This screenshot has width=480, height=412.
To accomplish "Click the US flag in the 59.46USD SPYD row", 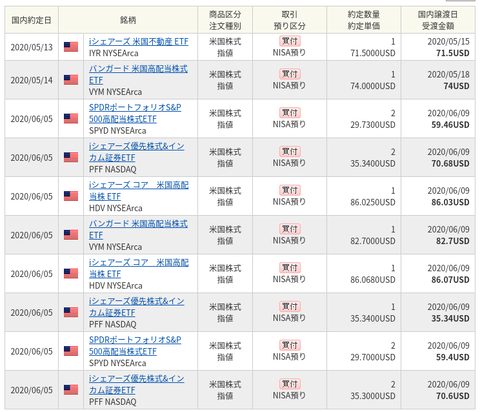I will (x=71, y=119).
